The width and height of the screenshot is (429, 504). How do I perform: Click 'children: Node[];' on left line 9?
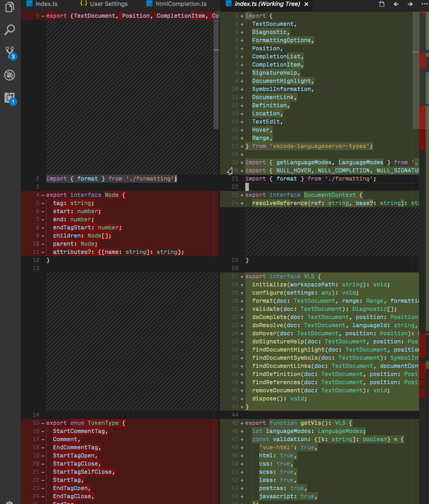(82, 236)
